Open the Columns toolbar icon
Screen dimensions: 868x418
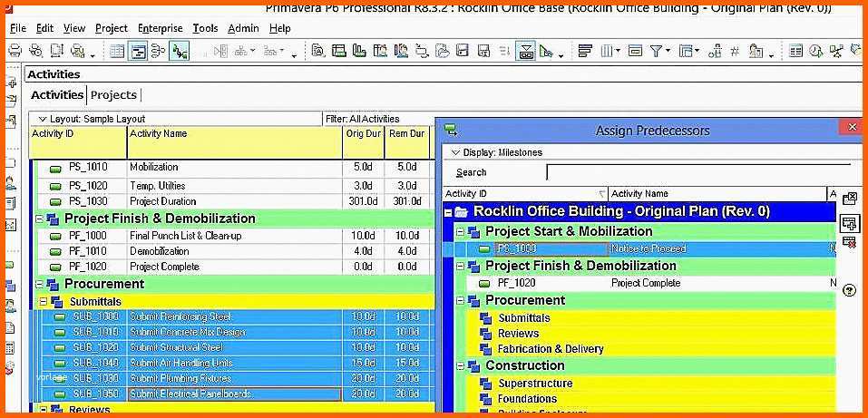[x=607, y=51]
